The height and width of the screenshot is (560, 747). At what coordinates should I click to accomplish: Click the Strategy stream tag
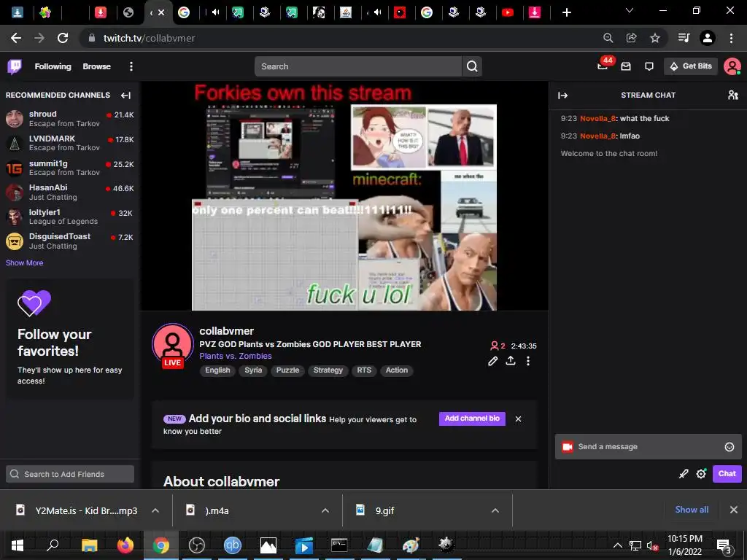(328, 370)
